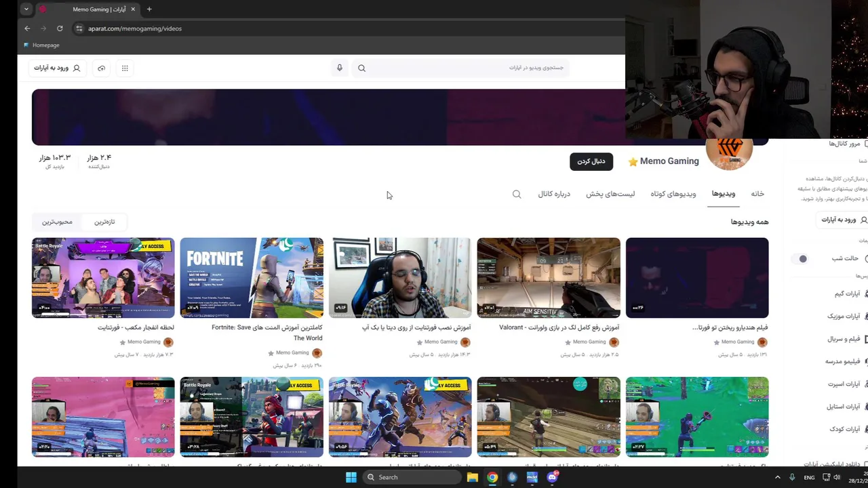Open the tab list dropdown arrow
This screenshot has height=488, width=868.
pyautogui.click(x=26, y=9)
